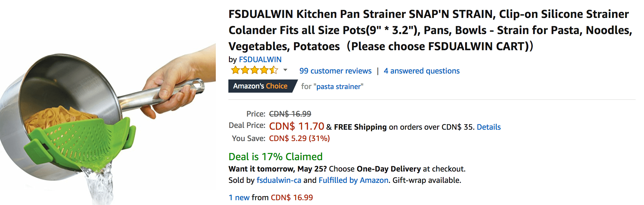This screenshot has width=644, height=205.
Task: View the 1 new offer link
Action: (239, 198)
